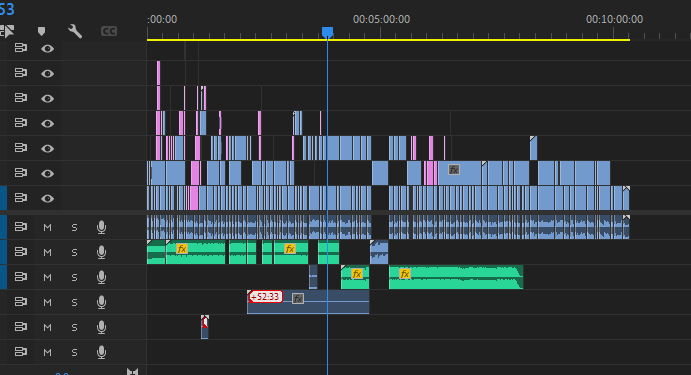The width and height of the screenshot is (691, 375).
Task: Open Timeline Display Settings wrench menu
Action: click(x=75, y=31)
